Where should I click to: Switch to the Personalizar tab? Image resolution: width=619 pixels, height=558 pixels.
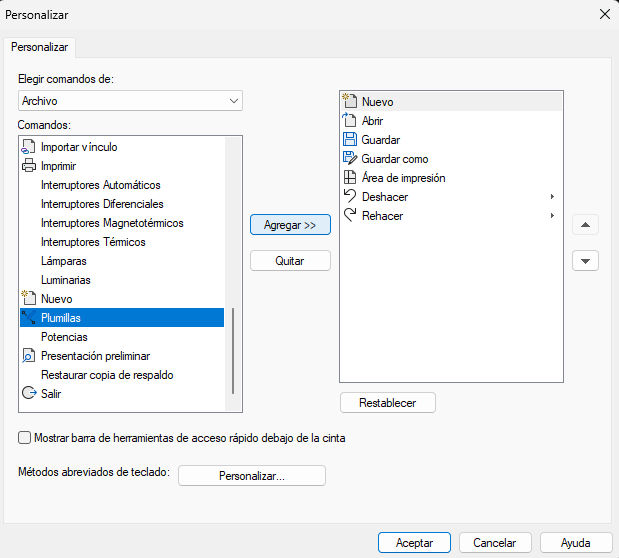tap(39, 47)
